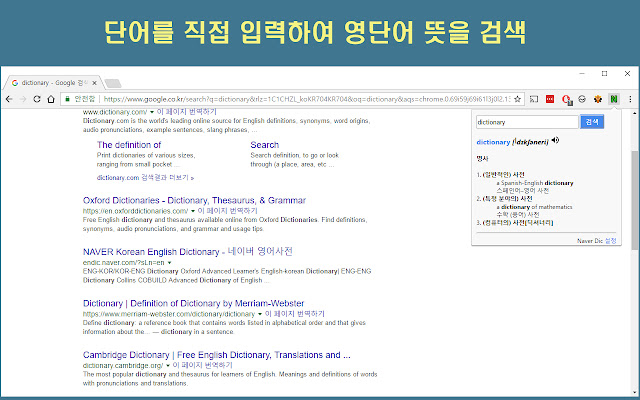Go back to the previous page

[x=9, y=99]
